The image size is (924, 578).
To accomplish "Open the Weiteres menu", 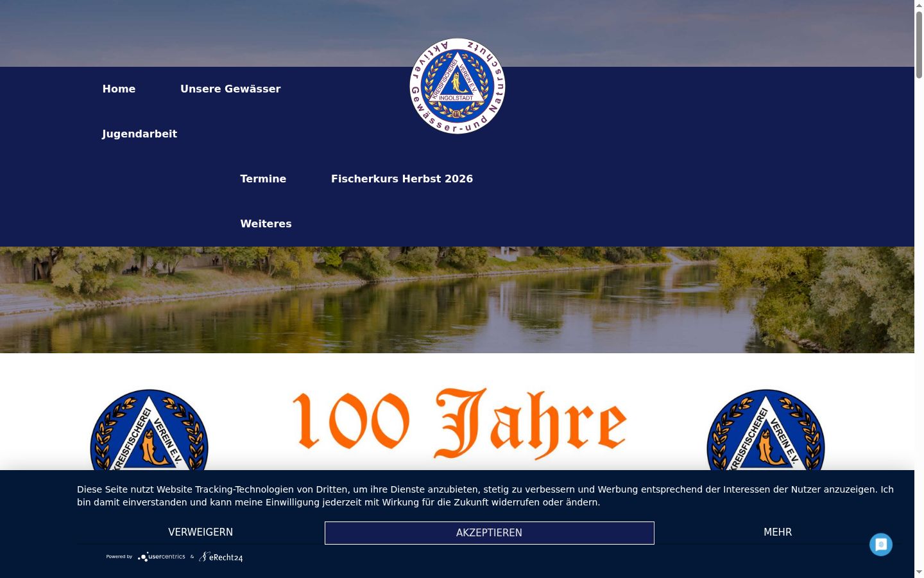I will click(266, 223).
